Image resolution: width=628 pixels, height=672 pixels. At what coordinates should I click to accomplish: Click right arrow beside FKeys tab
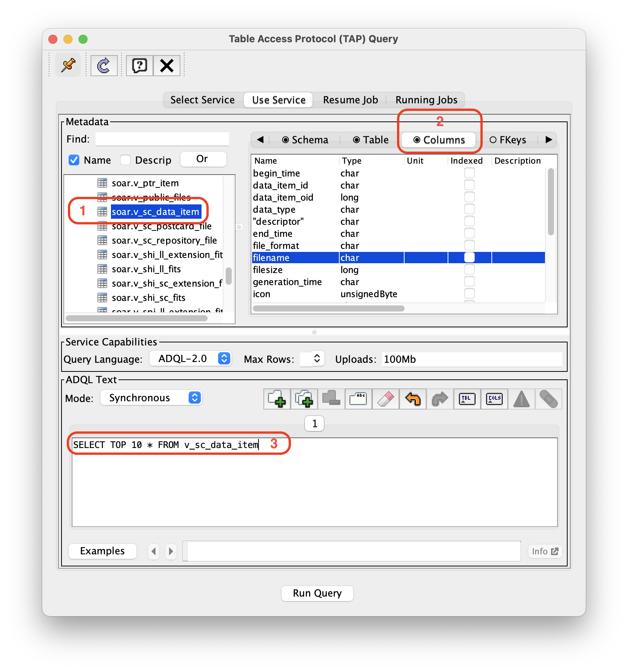pyautogui.click(x=549, y=140)
